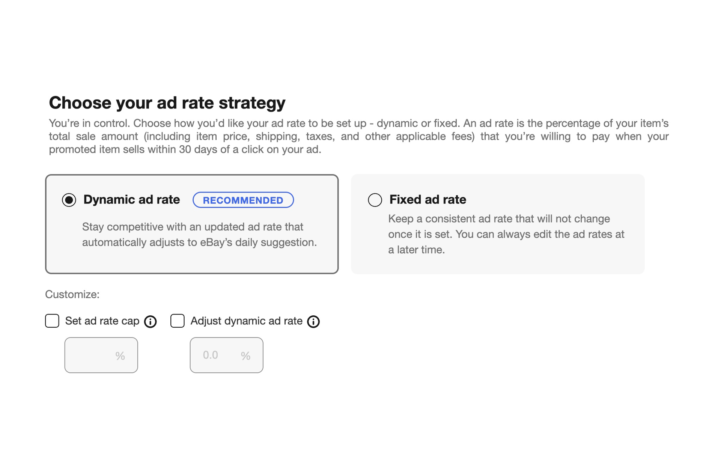The width and height of the screenshot is (715, 470).
Task: Click the ad rate cap percentage field
Action: (x=101, y=355)
